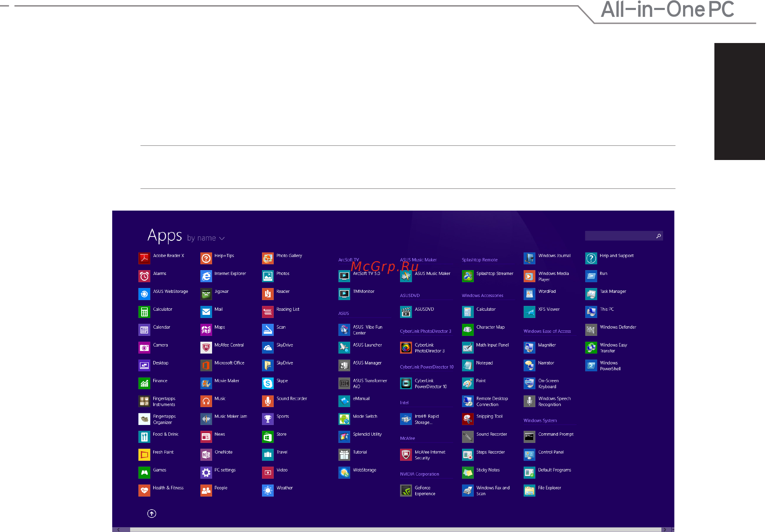Launch ASUS Vibe Fun Center icon
765x532 pixels.
point(344,330)
